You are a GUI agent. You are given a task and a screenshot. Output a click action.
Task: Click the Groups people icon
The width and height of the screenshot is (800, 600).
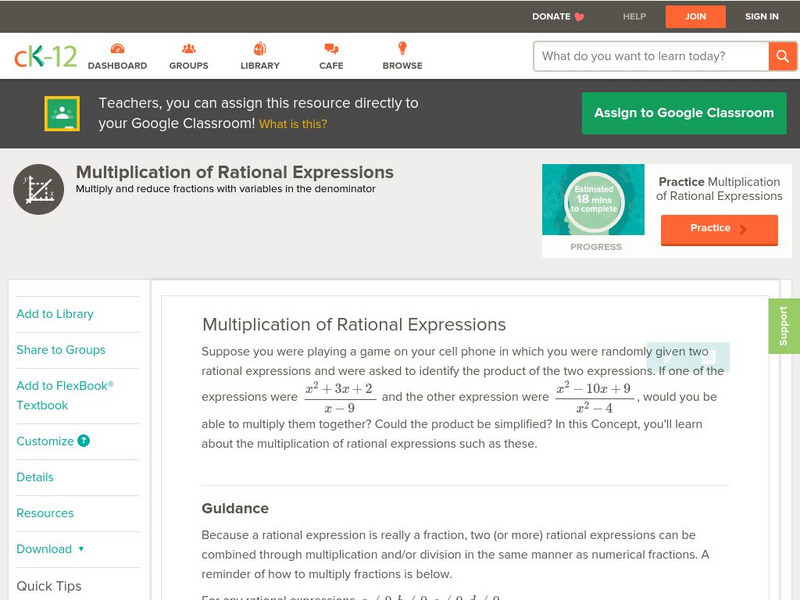pyautogui.click(x=188, y=46)
